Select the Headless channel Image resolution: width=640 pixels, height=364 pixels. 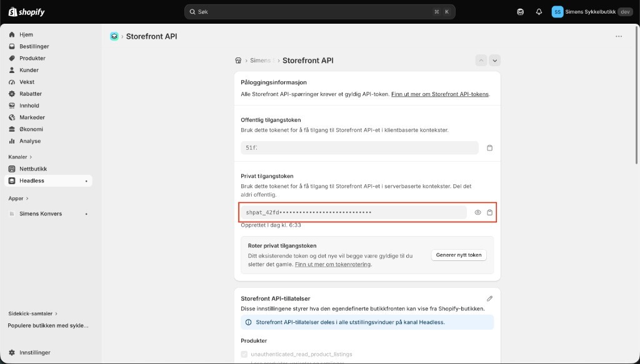pyautogui.click(x=48, y=180)
